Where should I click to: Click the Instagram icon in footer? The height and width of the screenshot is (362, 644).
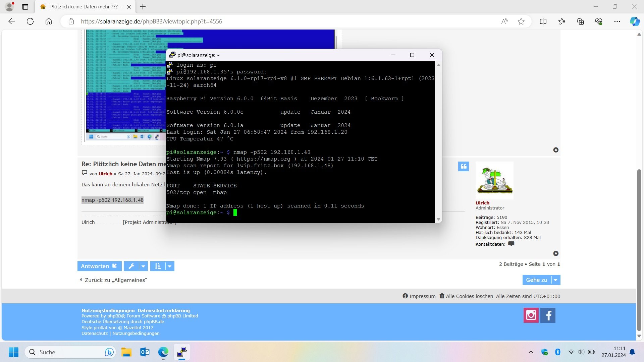click(x=531, y=315)
